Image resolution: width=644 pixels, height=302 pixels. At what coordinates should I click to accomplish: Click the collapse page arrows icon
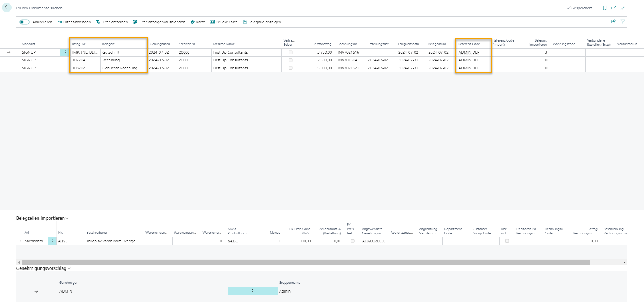click(623, 8)
